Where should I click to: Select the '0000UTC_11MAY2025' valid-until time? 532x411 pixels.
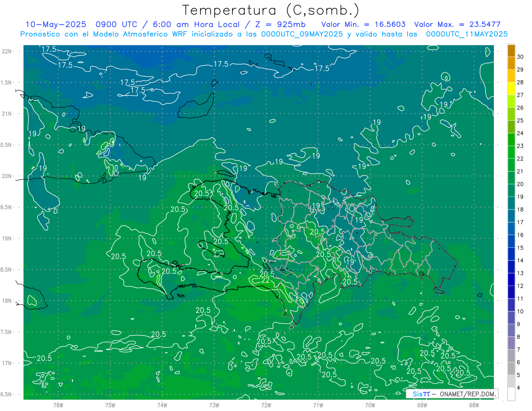click(466, 34)
